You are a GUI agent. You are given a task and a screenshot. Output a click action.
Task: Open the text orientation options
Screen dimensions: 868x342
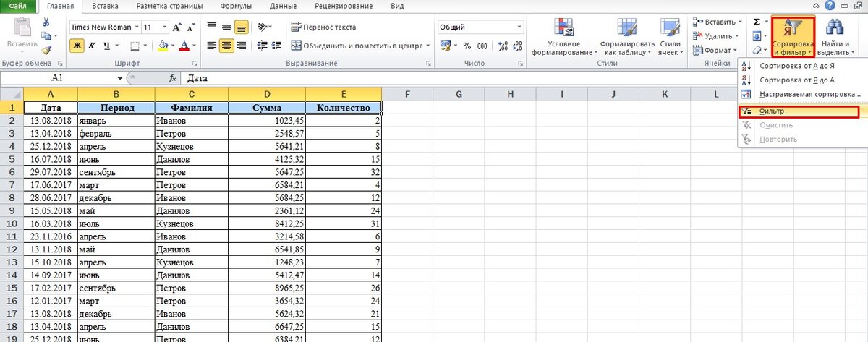(265, 27)
